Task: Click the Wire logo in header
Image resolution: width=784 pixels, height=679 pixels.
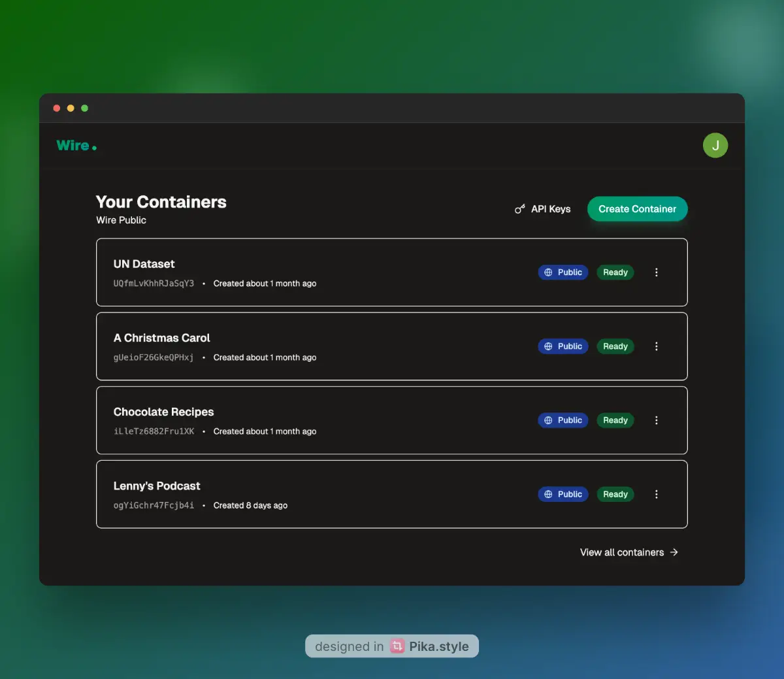Action: pos(76,146)
